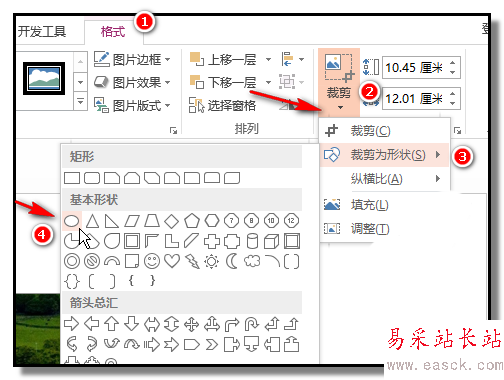Open the 选择窗格 pane
Image resolution: width=504 pixels, height=380 pixels.
(223, 106)
